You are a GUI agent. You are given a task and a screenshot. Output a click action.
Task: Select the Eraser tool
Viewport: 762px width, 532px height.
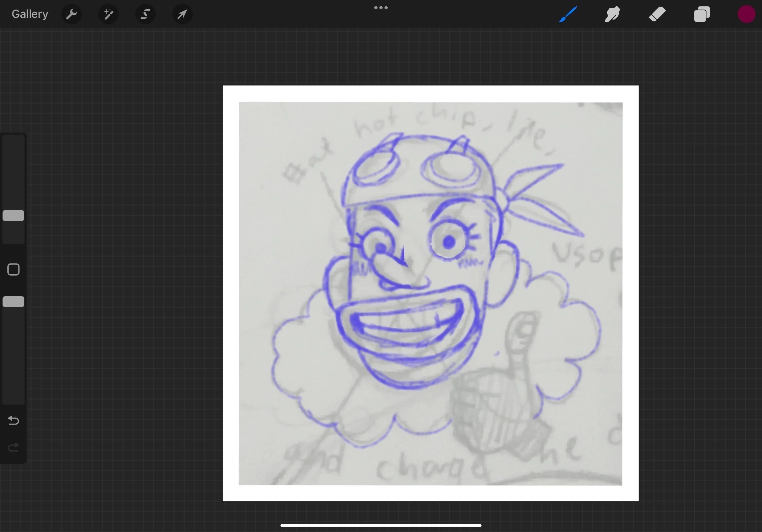tap(657, 14)
